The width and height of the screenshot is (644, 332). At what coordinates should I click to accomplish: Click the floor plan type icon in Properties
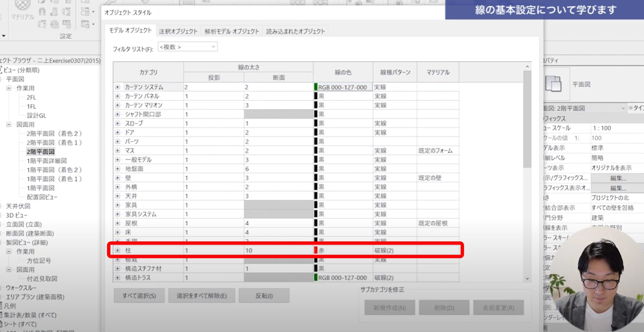click(553, 84)
